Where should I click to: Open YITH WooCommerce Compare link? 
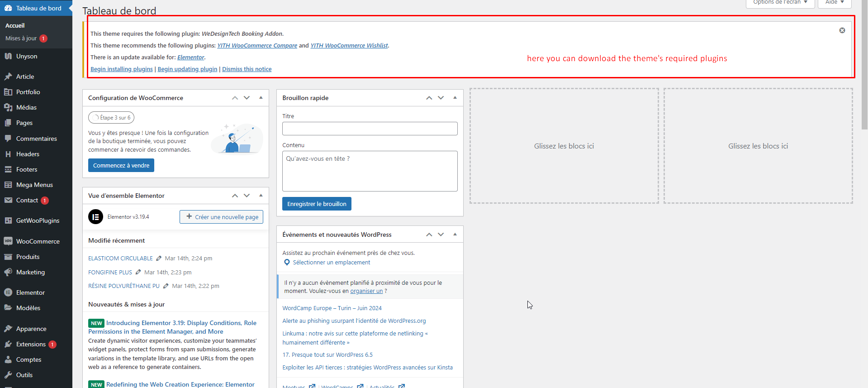click(x=257, y=46)
